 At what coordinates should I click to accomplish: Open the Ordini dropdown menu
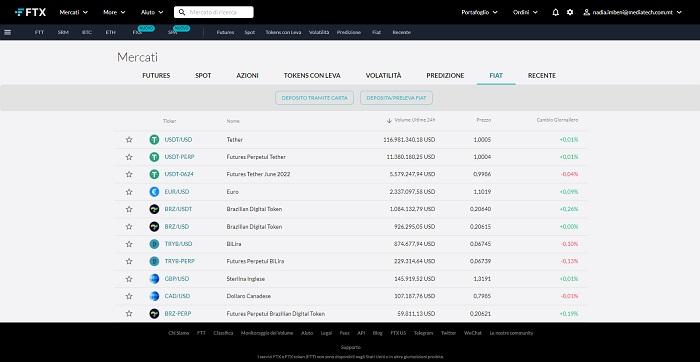tap(525, 12)
